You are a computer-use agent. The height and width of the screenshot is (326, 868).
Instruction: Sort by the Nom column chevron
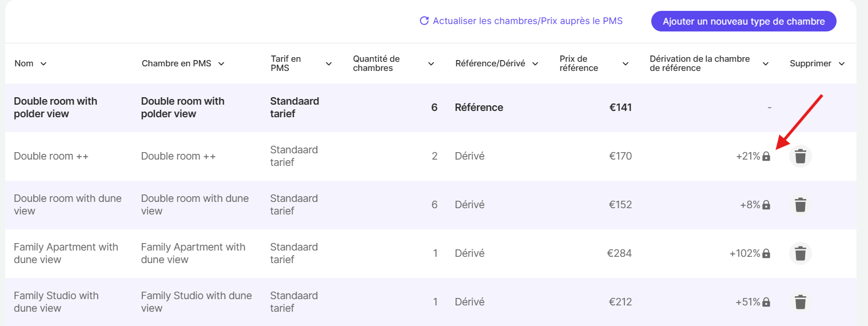(43, 64)
